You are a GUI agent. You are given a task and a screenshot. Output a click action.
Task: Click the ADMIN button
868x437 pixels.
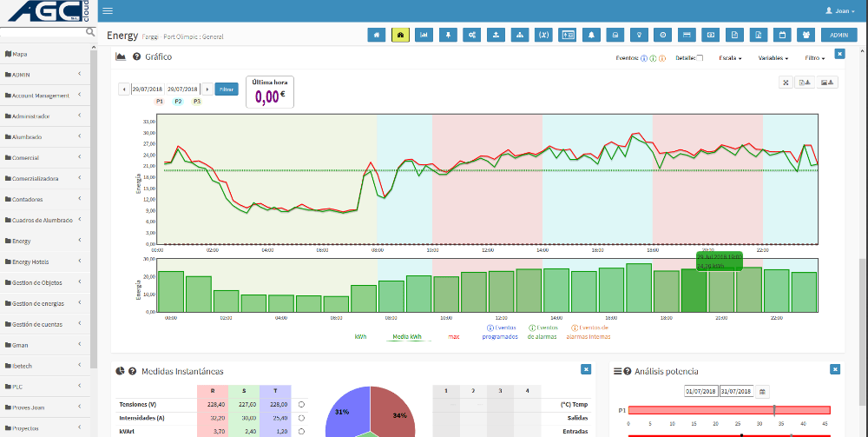838,35
